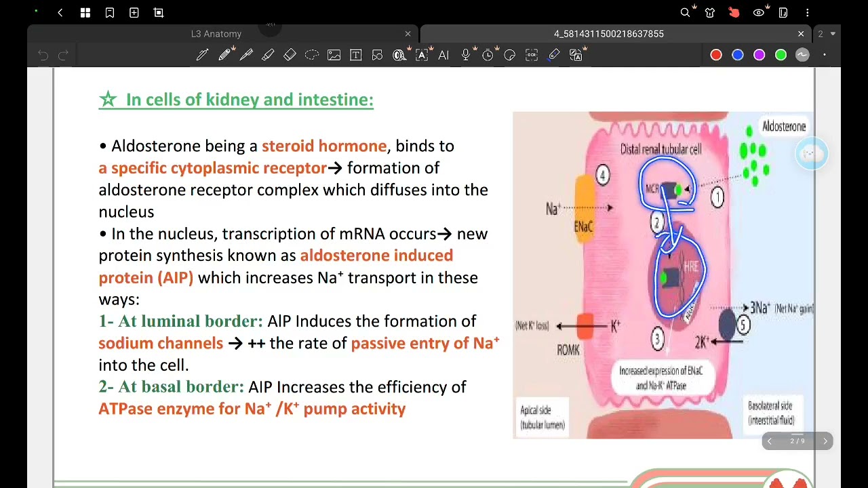
Task: Open the 2/9 page indicator
Action: (x=797, y=441)
